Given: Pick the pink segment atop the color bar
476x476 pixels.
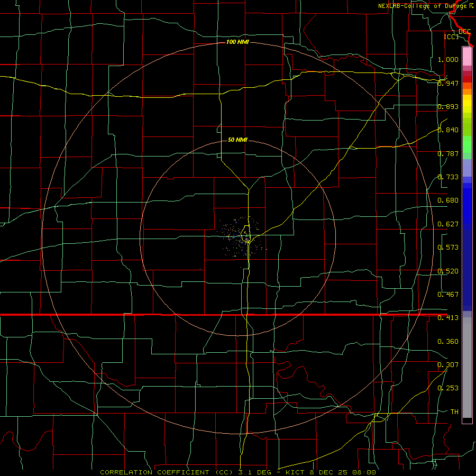Looking at the screenshot, I should (x=467, y=57).
